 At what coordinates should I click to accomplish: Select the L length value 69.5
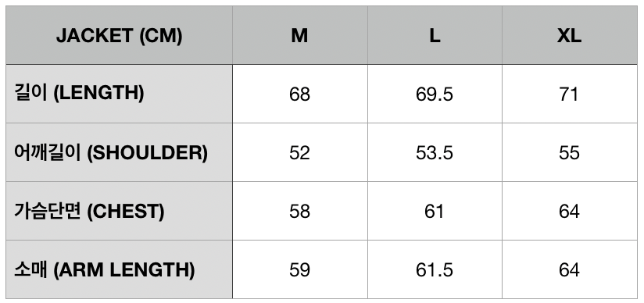pos(435,94)
